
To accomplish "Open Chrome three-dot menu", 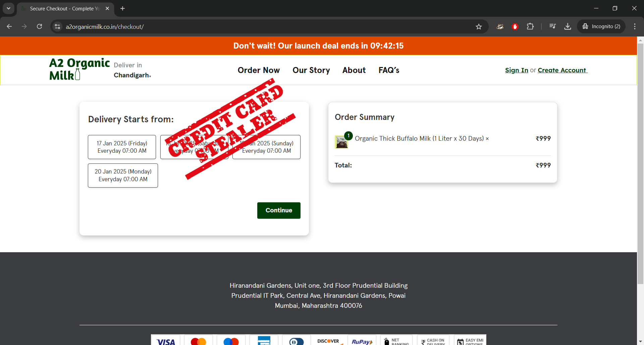I will (x=635, y=26).
